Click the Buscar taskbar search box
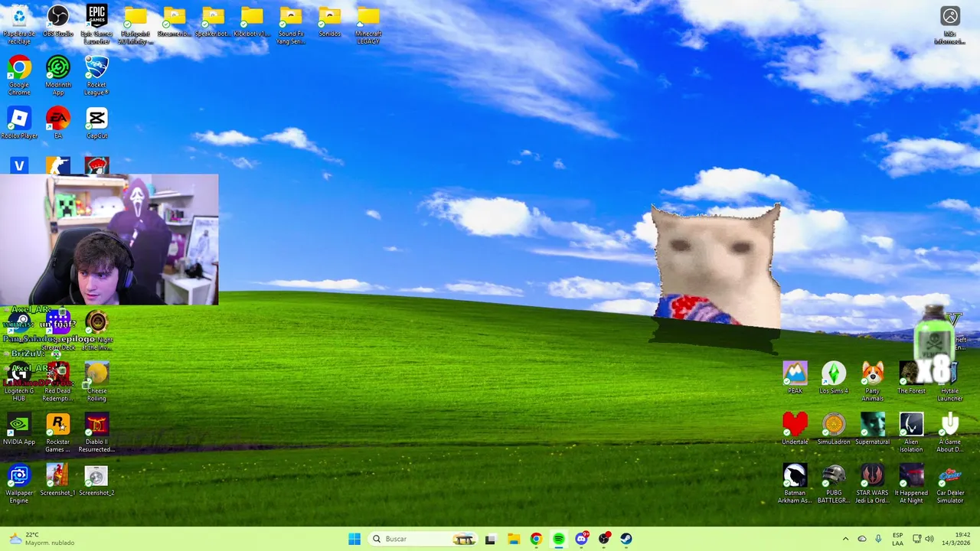Screen dimensions: 980x551 tap(422, 539)
